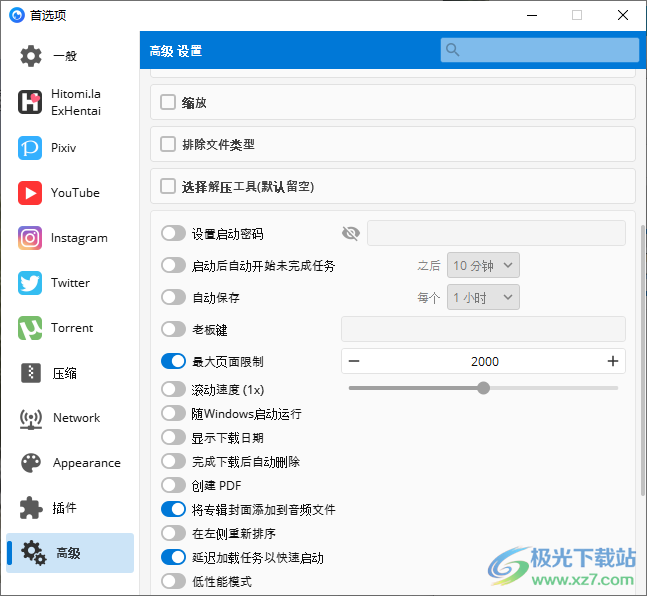Enable 随Windows启动运行 toggle
647x596 pixels.
pos(173,413)
